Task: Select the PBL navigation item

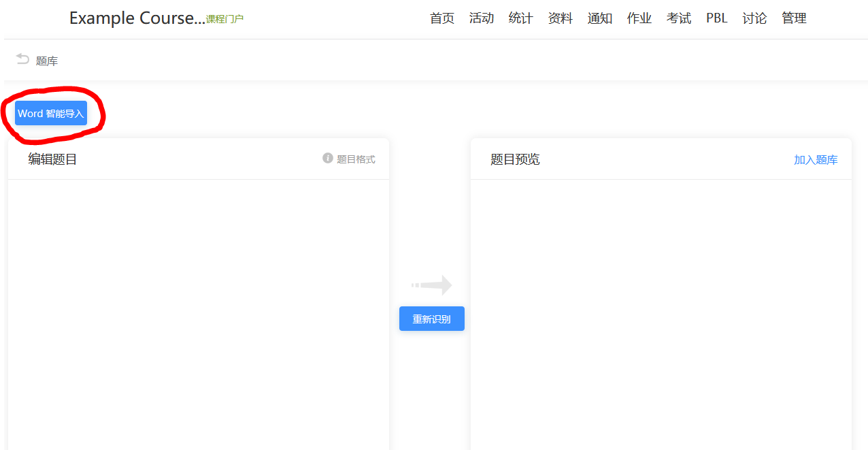Action: [x=717, y=18]
